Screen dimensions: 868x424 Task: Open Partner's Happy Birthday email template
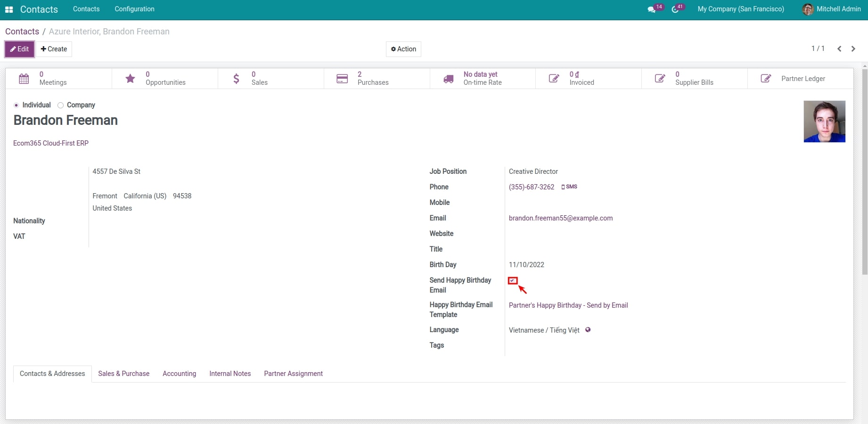568,305
